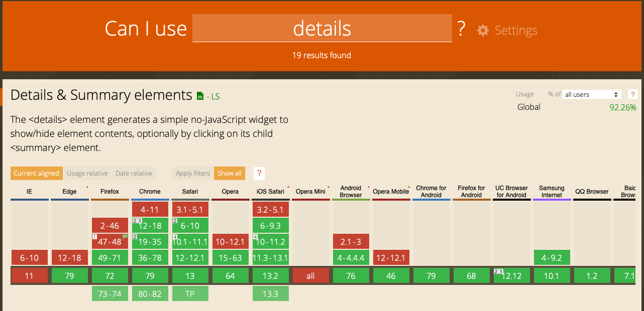This screenshot has height=311, width=644.
Task: Open Settings via the gear icon
Action: pyautogui.click(x=483, y=30)
